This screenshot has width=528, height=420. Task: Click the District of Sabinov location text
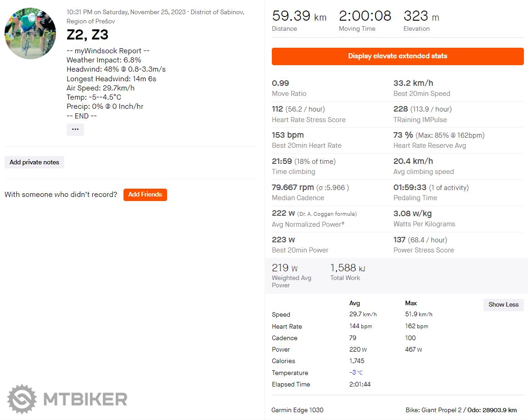point(217,12)
